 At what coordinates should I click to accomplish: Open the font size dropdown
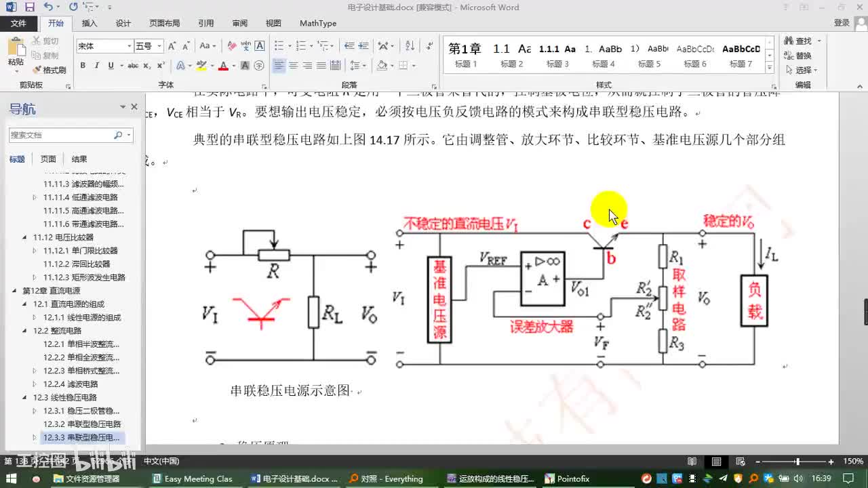[159, 46]
